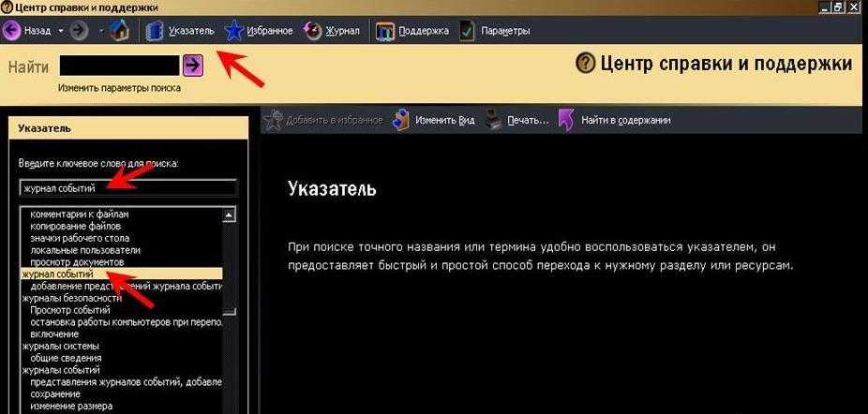Open the Избранное star icon
The image size is (868, 414).
click(x=234, y=31)
